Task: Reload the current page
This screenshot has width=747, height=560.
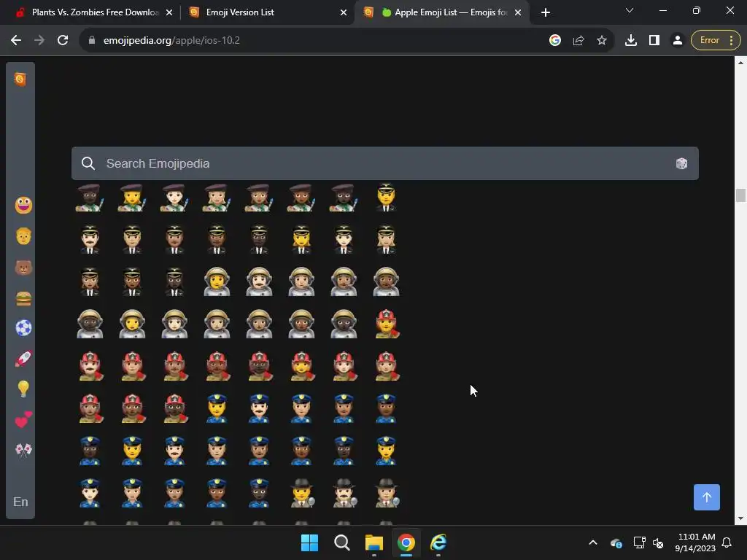Action: point(63,41)
